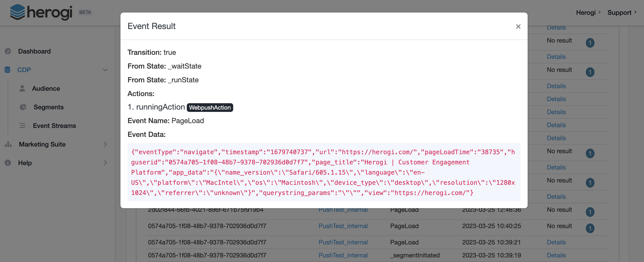Click PushTest_internal link in _segmentInitiated row

(x=343, y=255)
